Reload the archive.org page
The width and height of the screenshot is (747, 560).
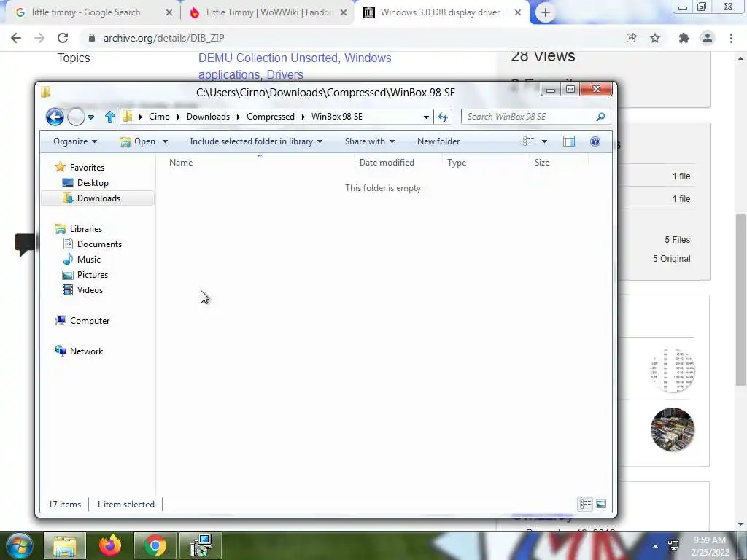click(63, 38)
